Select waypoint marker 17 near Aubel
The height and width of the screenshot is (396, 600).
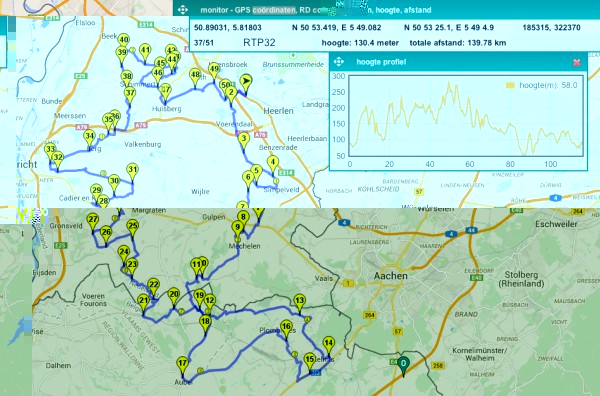coord(183,365)
